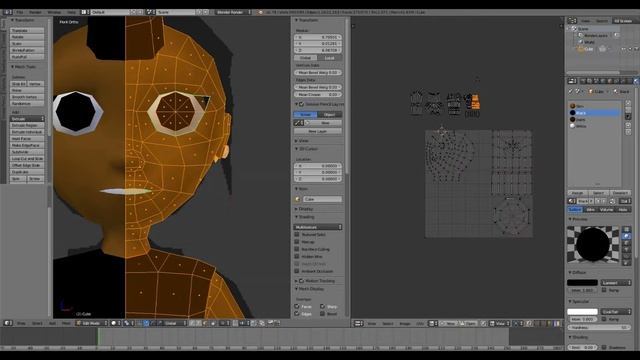Click the Scale tool button

tap(27, 44)
